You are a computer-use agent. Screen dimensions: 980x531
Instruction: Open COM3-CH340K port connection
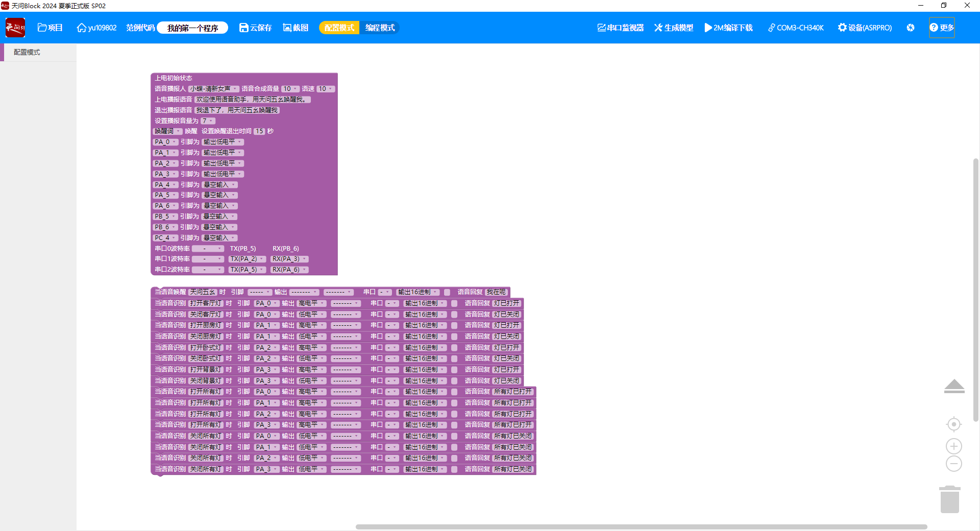[796, 28]
